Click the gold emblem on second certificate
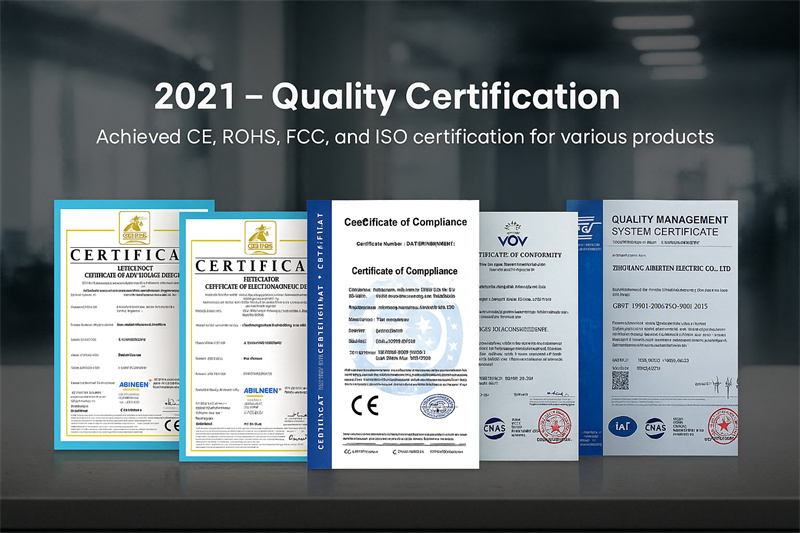Image resolution: width=800 pixels, height=533 pixels. click(260, 238)
